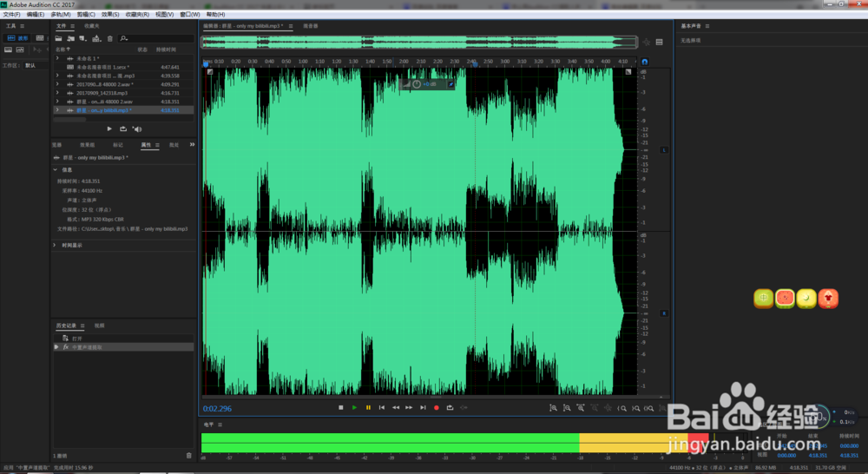Expand the selected bilibili.mp3 file row
Viewport: 868px width, 474px height.
tap(57, 110)
